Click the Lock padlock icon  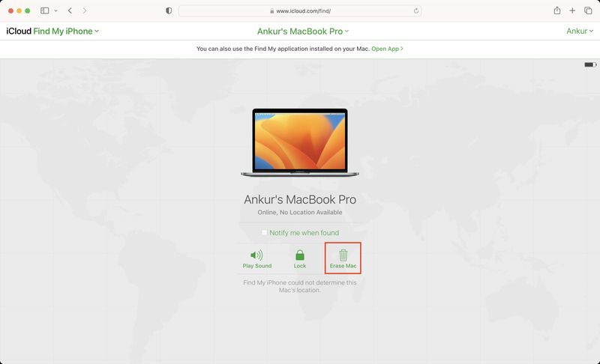299,255
